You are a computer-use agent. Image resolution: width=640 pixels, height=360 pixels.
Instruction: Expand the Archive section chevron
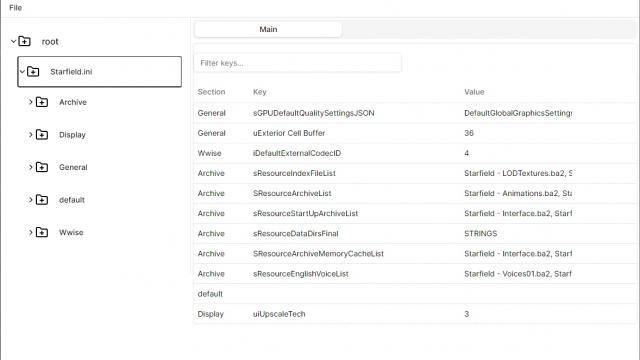pyautogui.click(x=31, y=102)
